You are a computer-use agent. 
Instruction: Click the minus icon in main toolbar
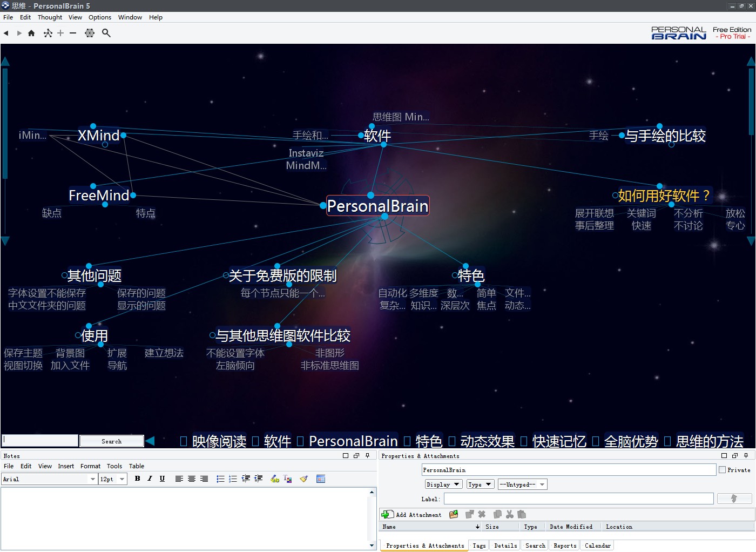[x=73, y=33]
